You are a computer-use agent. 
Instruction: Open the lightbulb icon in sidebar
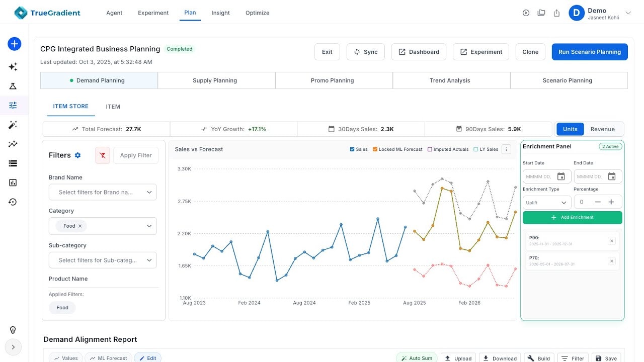click(x=13, y=330)
